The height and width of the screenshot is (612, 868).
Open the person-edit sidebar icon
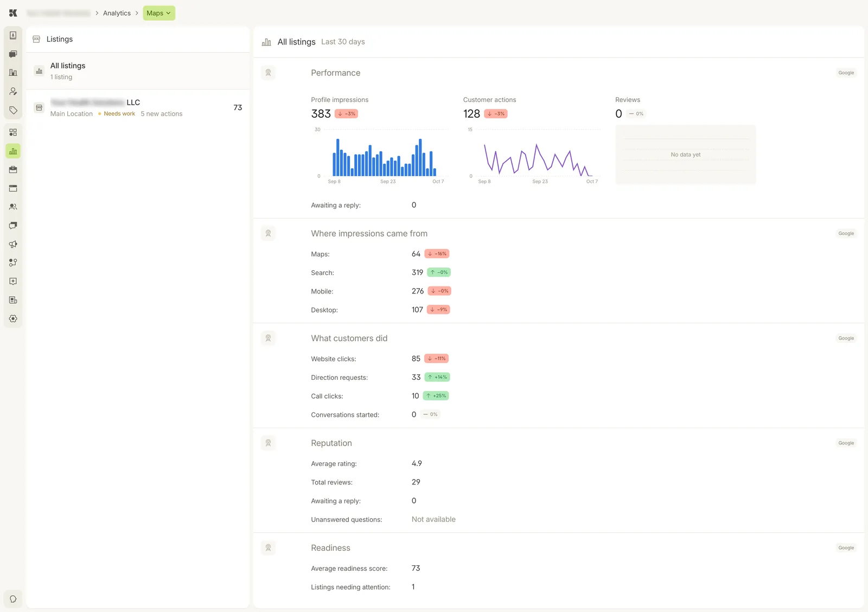click(x=13, y=92)
